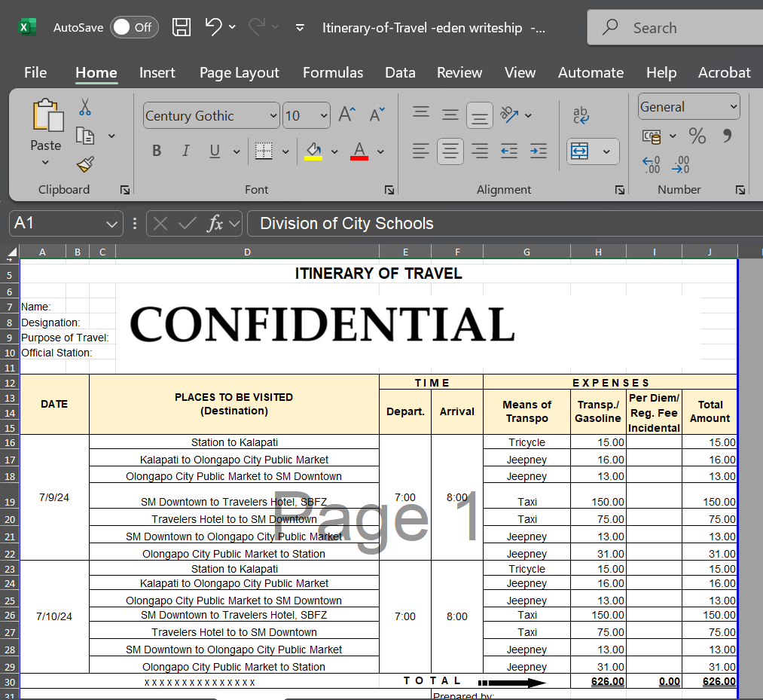Click the Paste button

pyautogui.click(x=45, y=117)
